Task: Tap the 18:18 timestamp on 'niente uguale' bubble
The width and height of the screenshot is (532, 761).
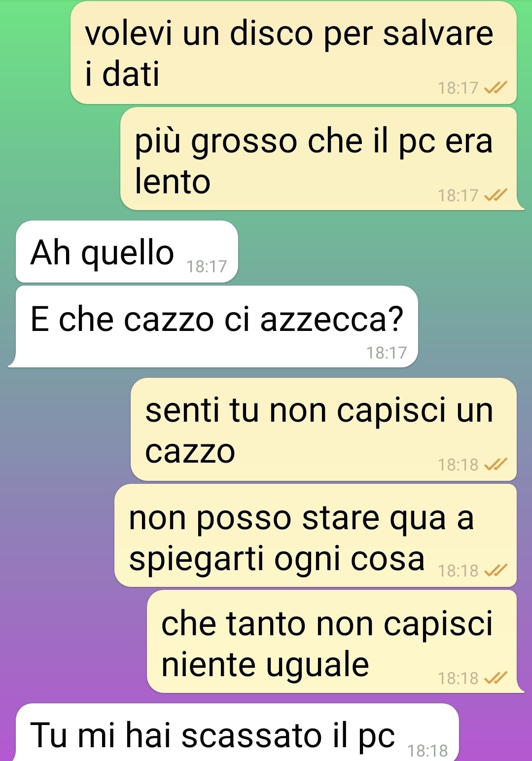Action: pos(458,679)
